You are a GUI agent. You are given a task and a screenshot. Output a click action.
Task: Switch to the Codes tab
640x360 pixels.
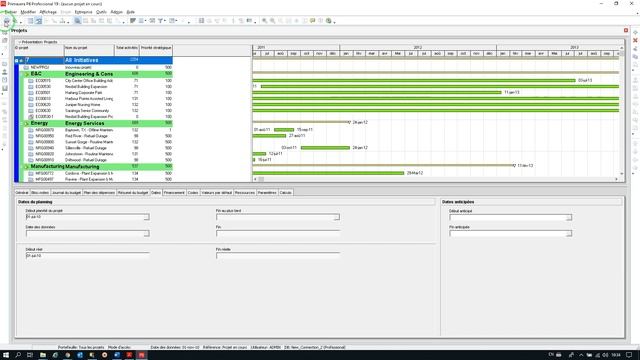pos(193,192)
